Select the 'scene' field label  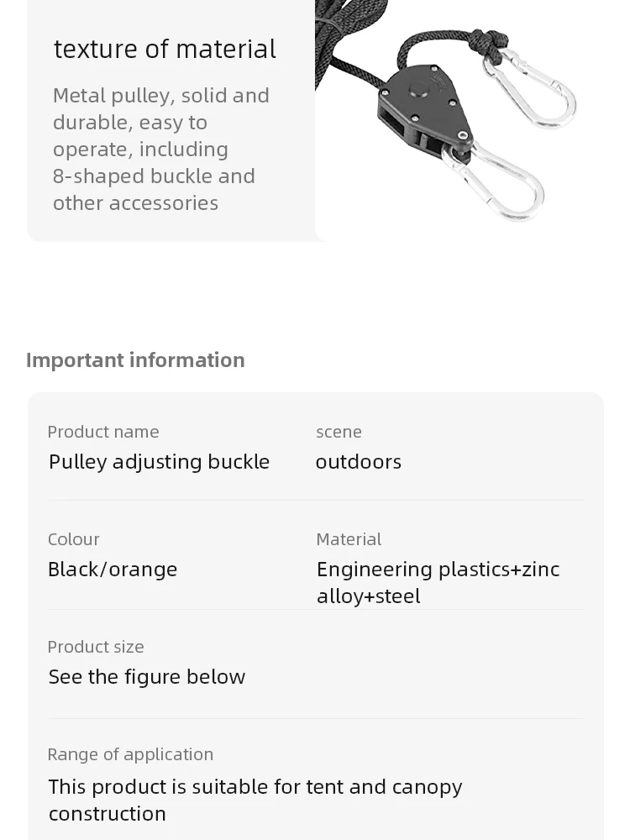tap(339, 432)
